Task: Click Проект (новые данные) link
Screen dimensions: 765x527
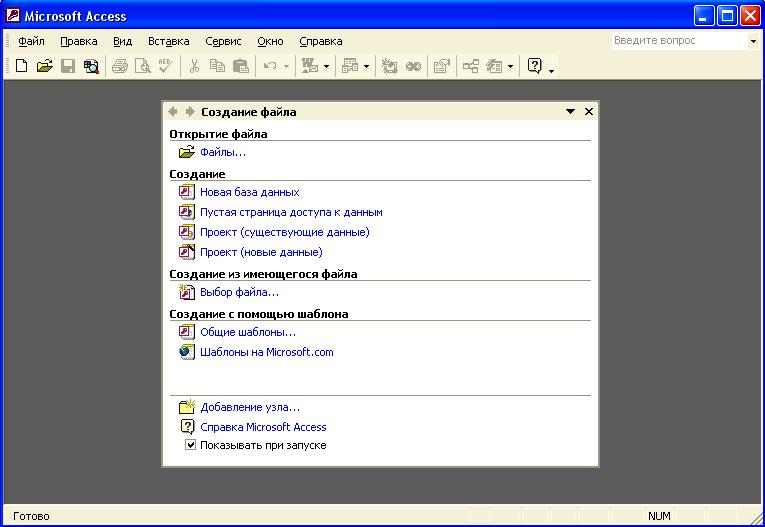Action: [x=262, y=252]
